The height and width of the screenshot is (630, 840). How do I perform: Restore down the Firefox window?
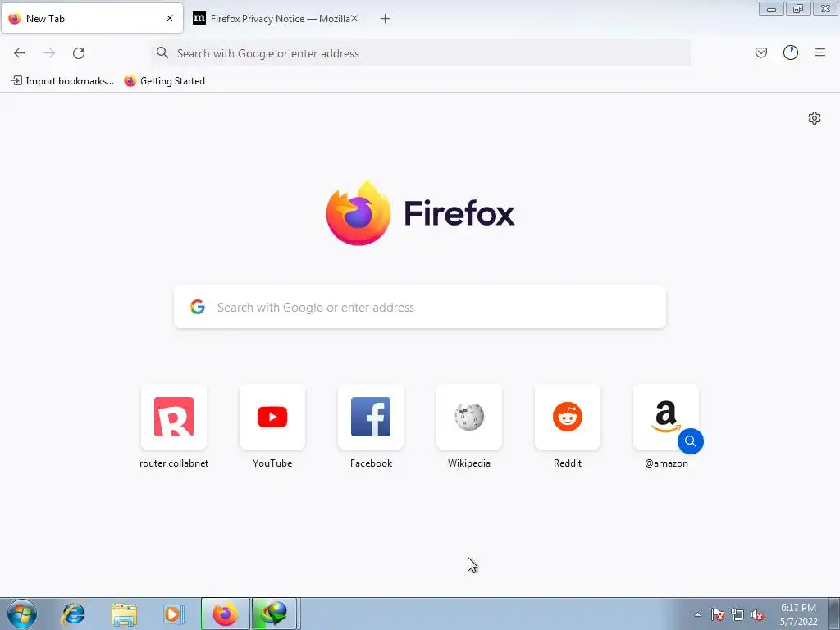tap(798, 8)
